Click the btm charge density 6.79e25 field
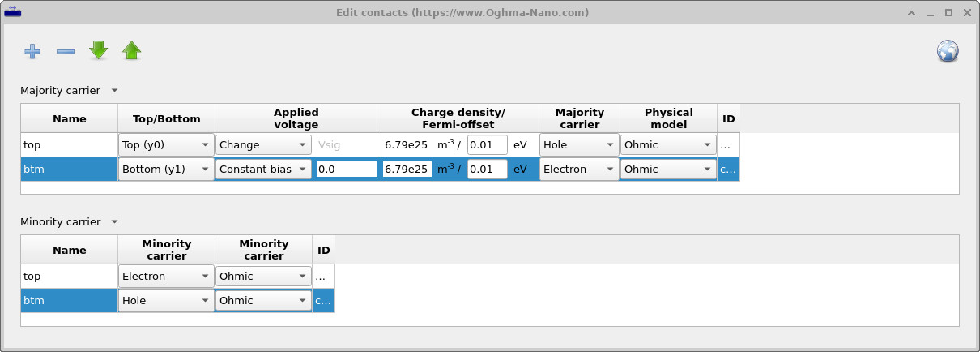This screenshot has height=352, width=980. (407, 170)
